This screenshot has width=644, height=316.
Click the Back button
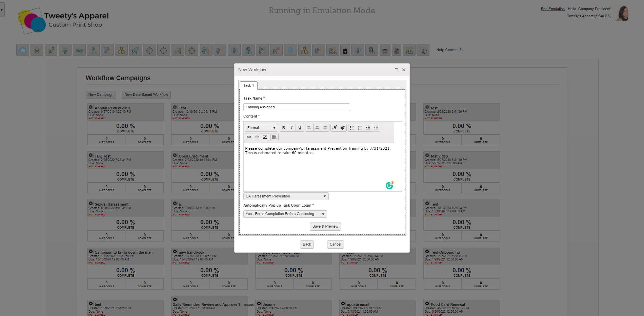(x=307, y=244)
